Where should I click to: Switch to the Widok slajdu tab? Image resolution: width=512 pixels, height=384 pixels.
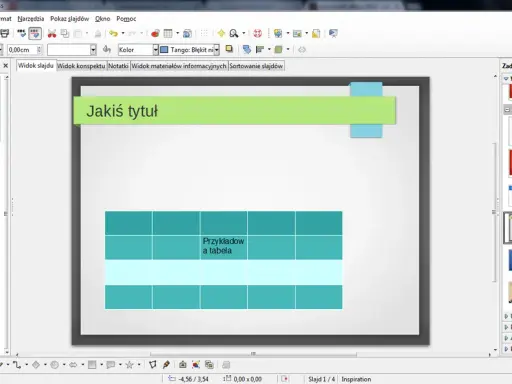pyautogui.click(x=36, y=65)
